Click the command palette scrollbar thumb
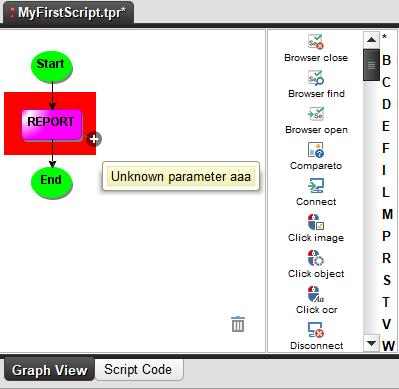This screenshot has width=399, height=389. [x=371, y=65]
